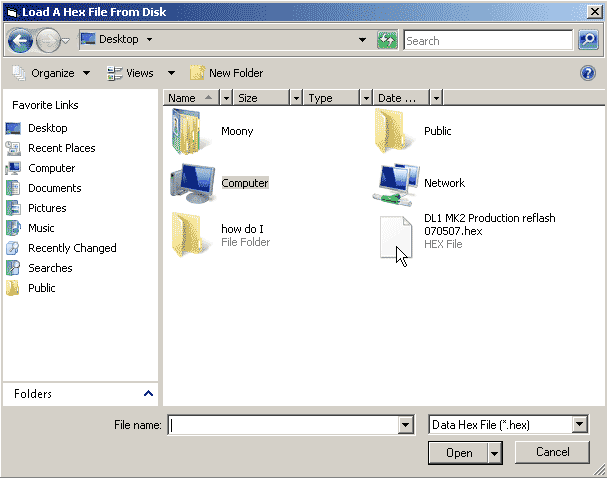Open the Help question mark icon
This screenshot has height=478, width=607.
pyautogui.click(x=588, y=73)
